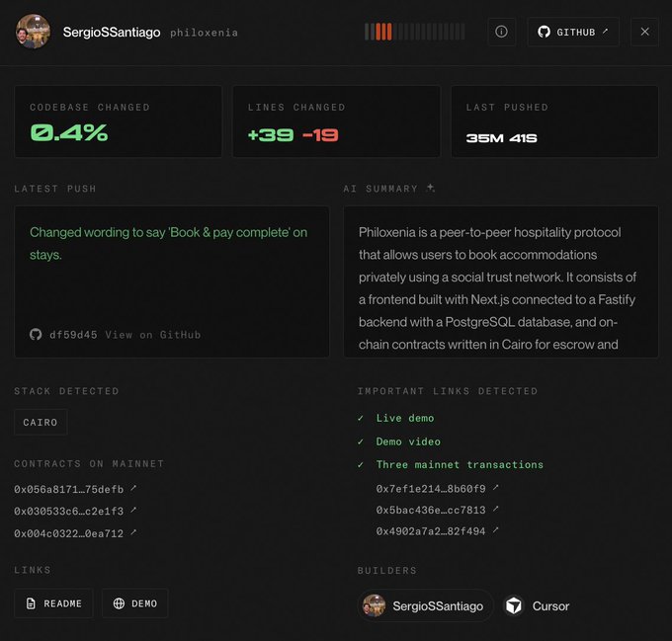This screenshot has width=672, height=641.
Task: Open transaction 0x5bac436e…cc7813
Action: 431,510
